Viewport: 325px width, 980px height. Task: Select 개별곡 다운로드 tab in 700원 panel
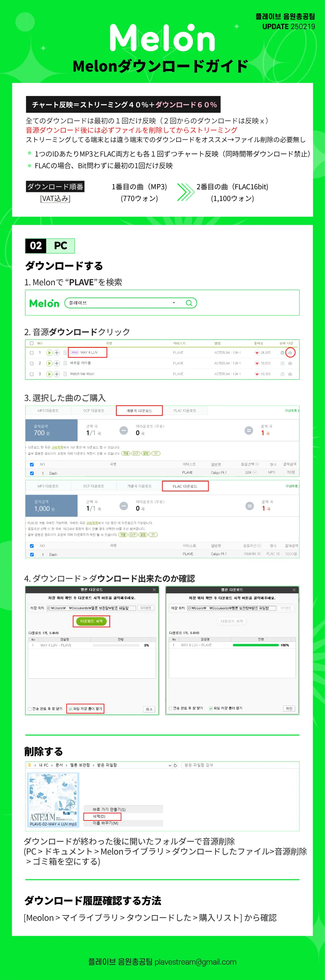coord(139,411)
